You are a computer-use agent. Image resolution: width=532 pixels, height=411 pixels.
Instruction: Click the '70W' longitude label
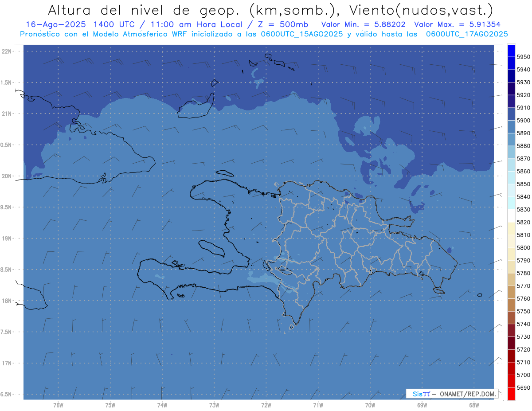pos(370,405)
